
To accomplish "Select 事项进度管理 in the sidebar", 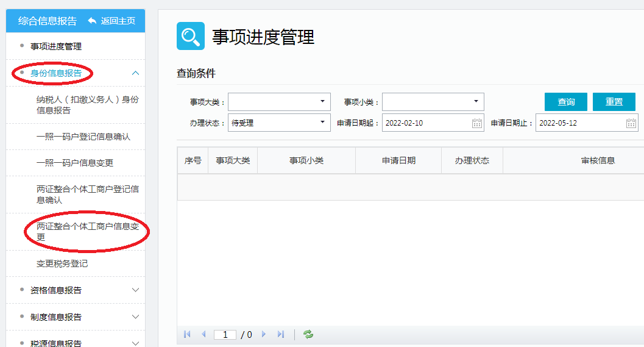I will click(x=56, y=46).
